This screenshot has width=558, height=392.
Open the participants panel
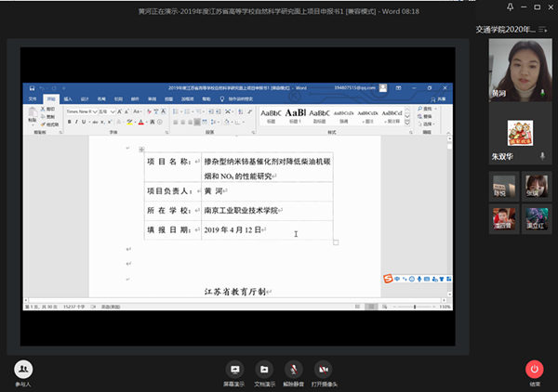[23, 370]
